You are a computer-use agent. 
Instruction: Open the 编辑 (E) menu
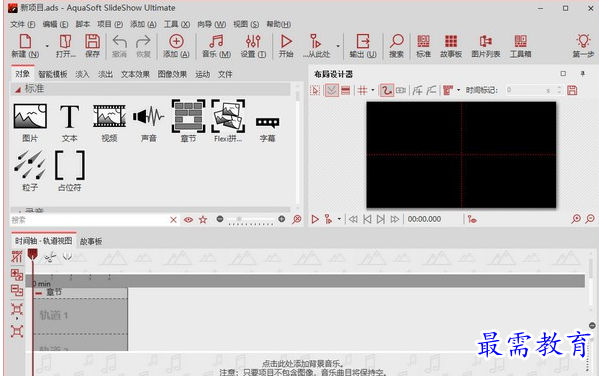click(55, 24)
